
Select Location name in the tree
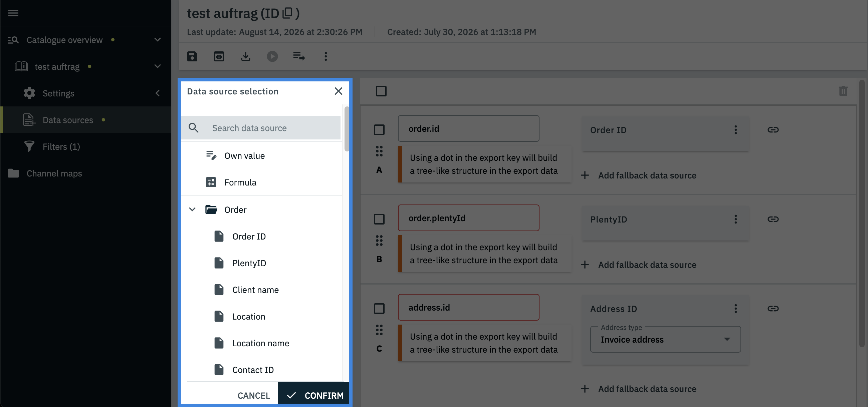261,343
